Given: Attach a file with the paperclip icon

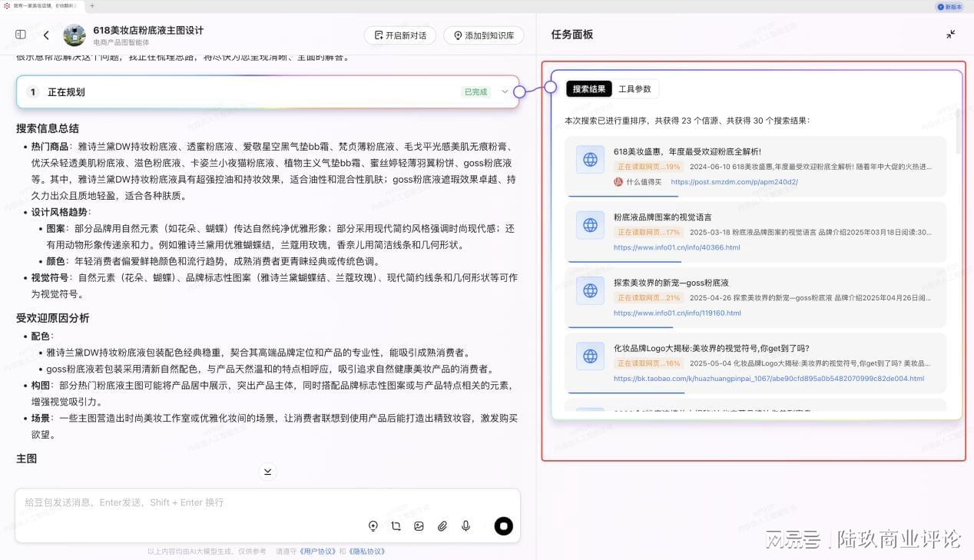Looking at the screenshot, I should [x=442, y=526].
